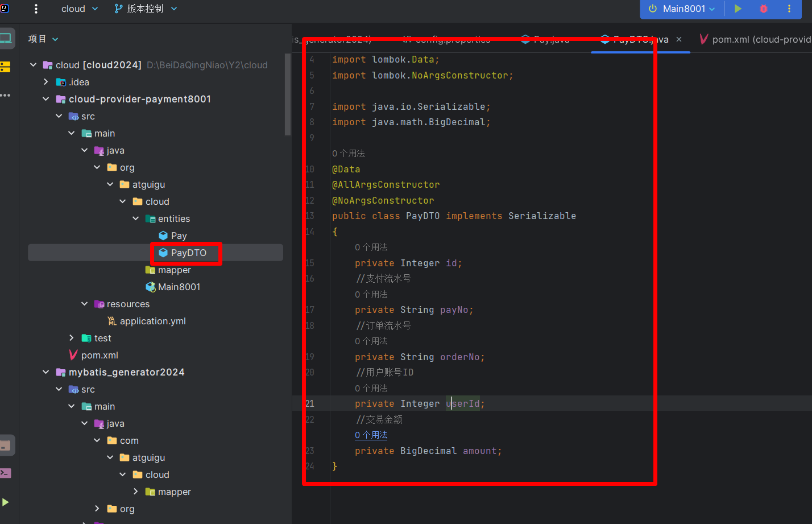The width and height of the screenshot is (812, 524).
Task: Open the Project tool window icon
Action: 6,39
